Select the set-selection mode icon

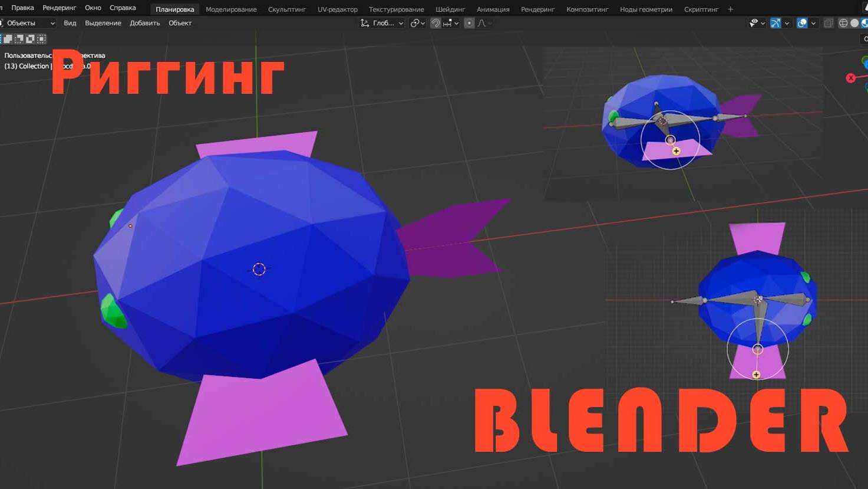click(0, 38)
